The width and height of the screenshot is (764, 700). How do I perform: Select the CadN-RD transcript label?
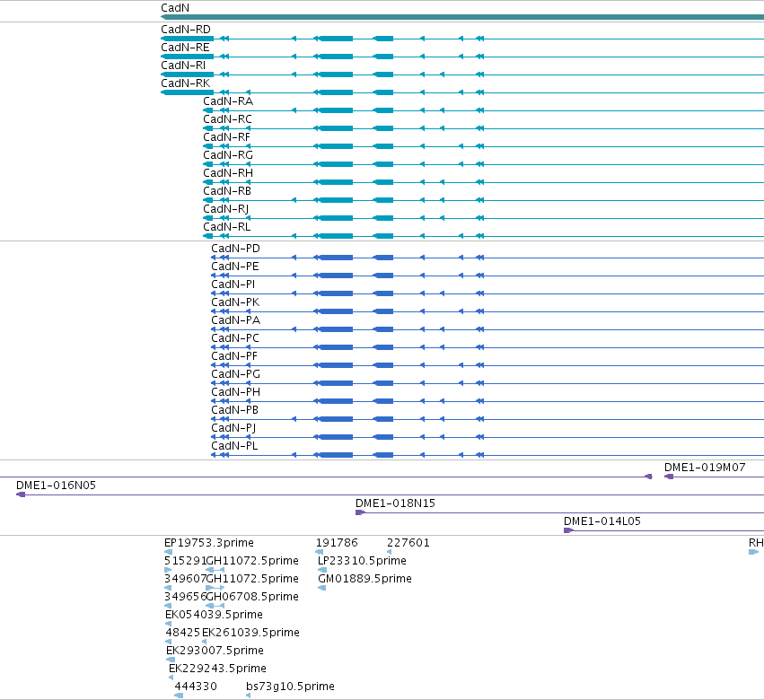186,30
